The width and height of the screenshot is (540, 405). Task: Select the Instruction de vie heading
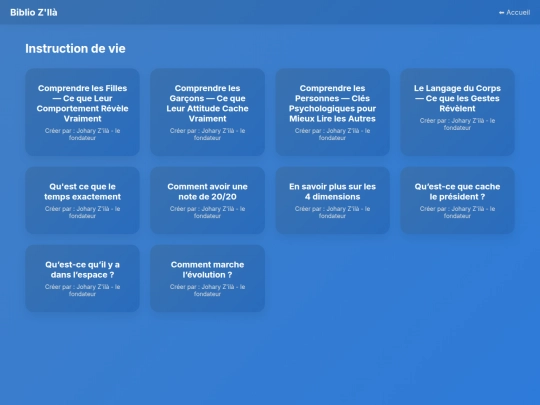pyautogui.click(x=75, y=49)
